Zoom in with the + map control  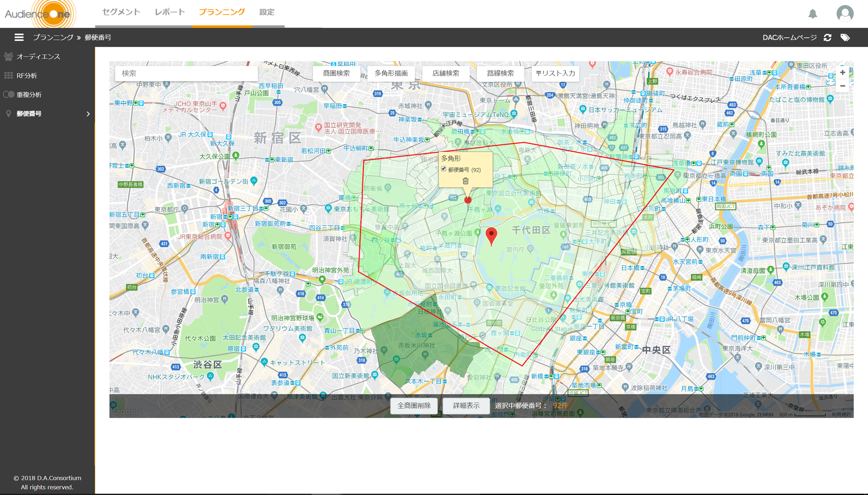(x=843, y=73)
